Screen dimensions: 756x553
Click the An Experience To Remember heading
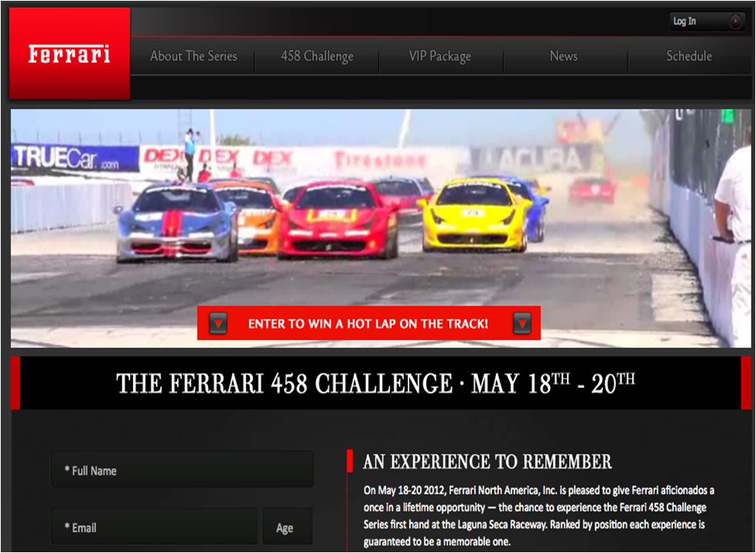(487, 461)
